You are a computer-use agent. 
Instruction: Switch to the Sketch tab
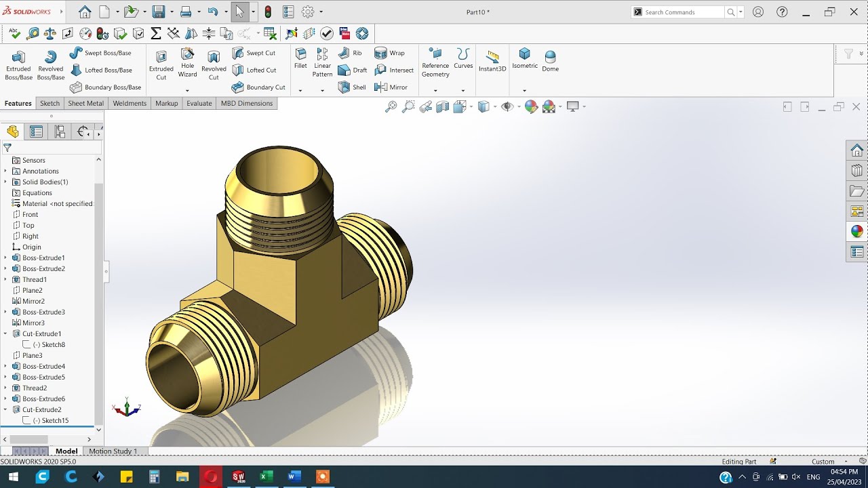50,103
